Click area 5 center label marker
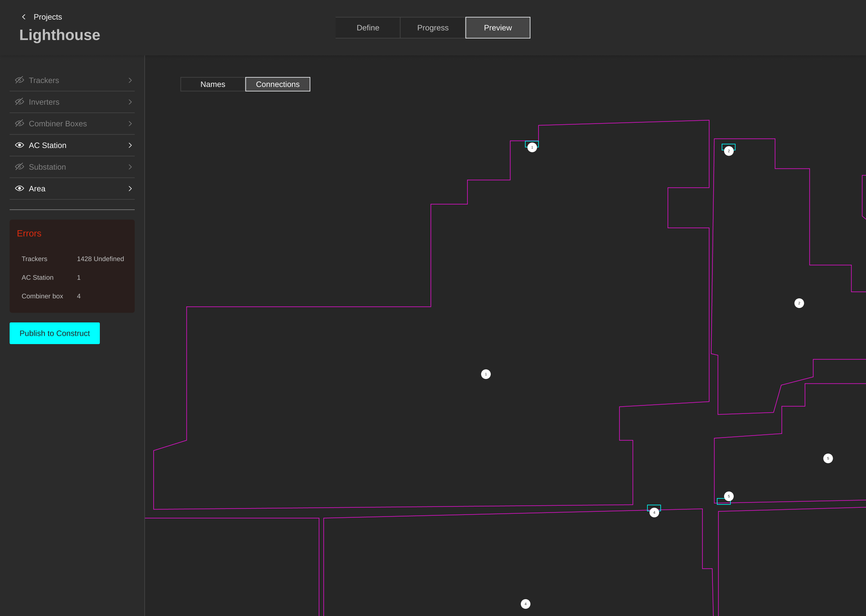 (x=828, y=458)
